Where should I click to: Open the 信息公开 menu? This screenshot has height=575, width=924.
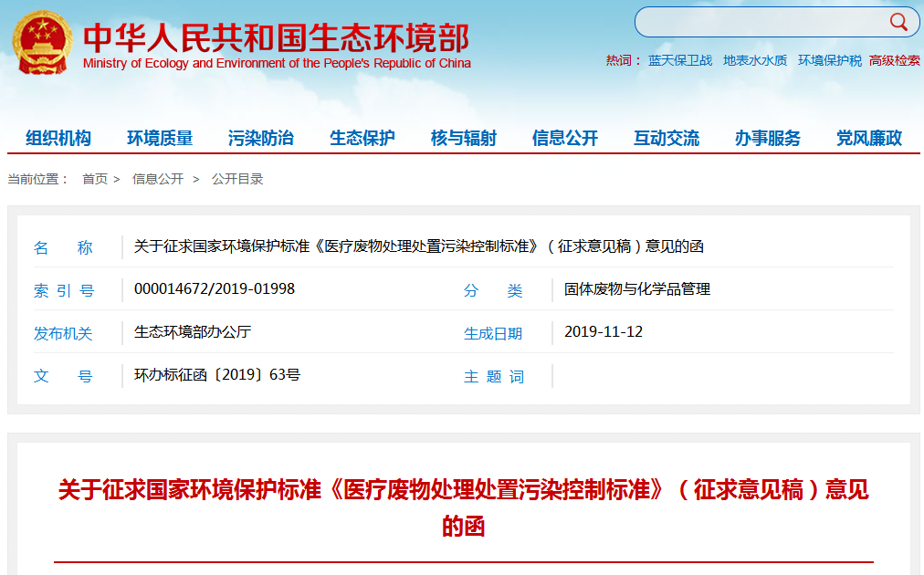[x=565, y=138]
